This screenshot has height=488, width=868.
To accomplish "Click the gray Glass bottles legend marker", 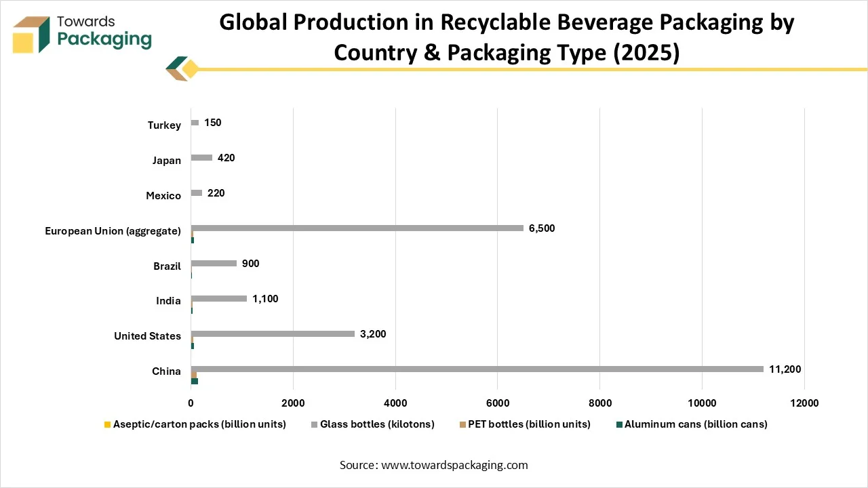I will click(x=314, y=425).
